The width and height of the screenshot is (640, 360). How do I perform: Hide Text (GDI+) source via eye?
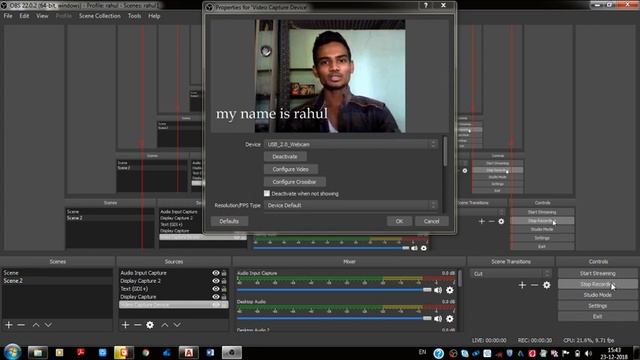(x=216, y=289)
